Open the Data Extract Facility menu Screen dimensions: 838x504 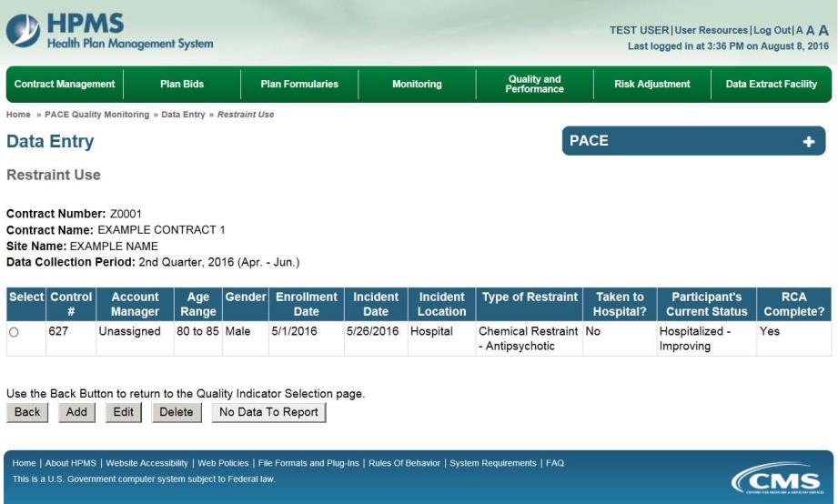[x=772, y=84]
